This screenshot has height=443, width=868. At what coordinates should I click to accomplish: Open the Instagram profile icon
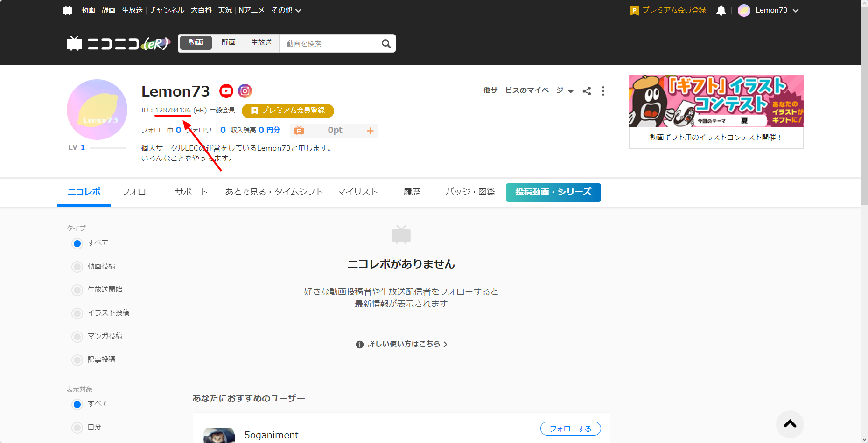[x=245, y=91]
